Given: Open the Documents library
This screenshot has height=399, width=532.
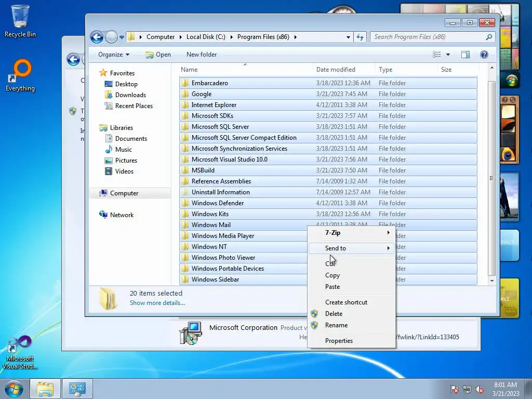Looking at the screenshot, I should point(126,139).
